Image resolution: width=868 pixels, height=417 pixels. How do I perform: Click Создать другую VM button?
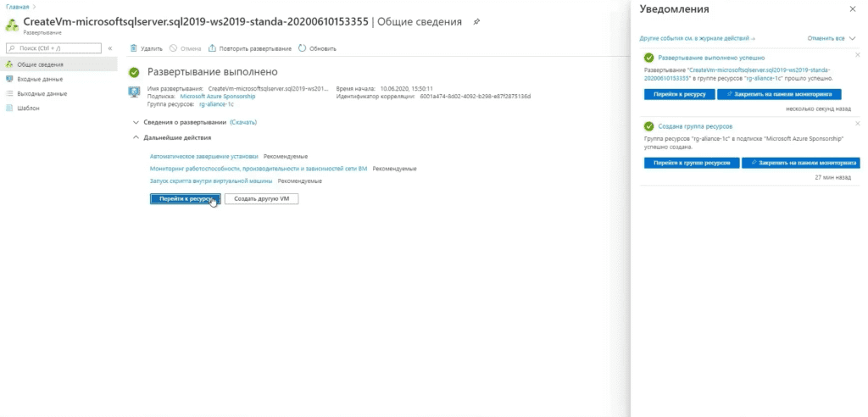pos(261,199)
